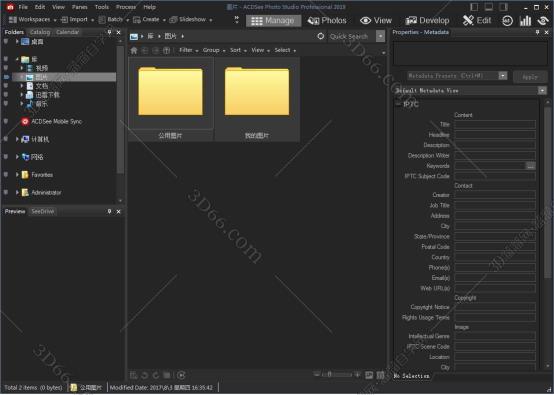This screenshot has width=554, height=395.
Task: Open the Filter dropdown menu
Action: [x=188, y=51]
